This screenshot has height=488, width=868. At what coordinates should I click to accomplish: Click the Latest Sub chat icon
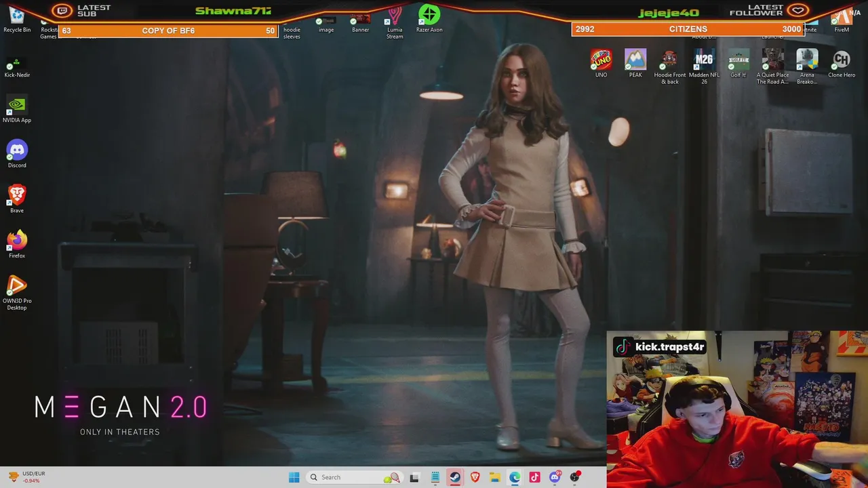pos(63,10)
